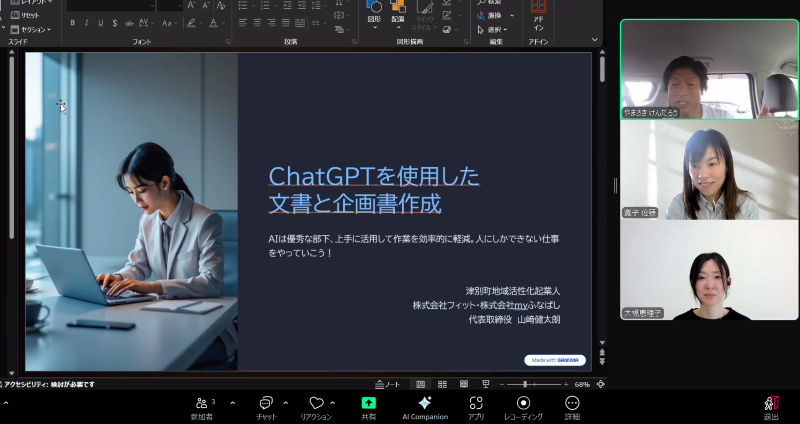This screenshot has height=424, width=800.
Task: Open Zoom Participants (参加者) panel
Action: tap(203, 408)
